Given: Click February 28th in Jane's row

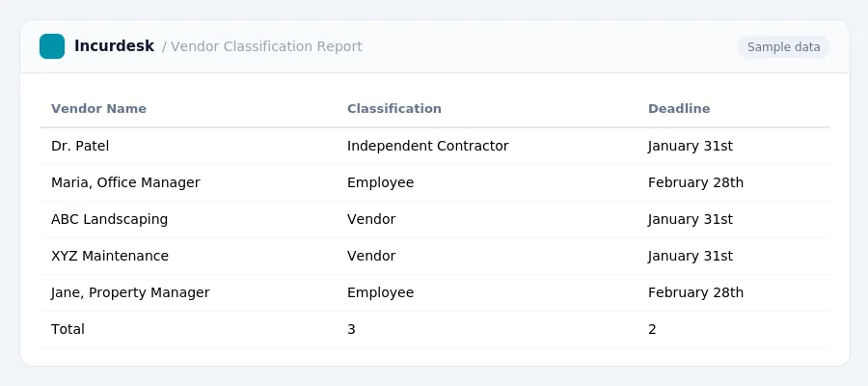Looking at the screenshot, I should tap(695, 292).
